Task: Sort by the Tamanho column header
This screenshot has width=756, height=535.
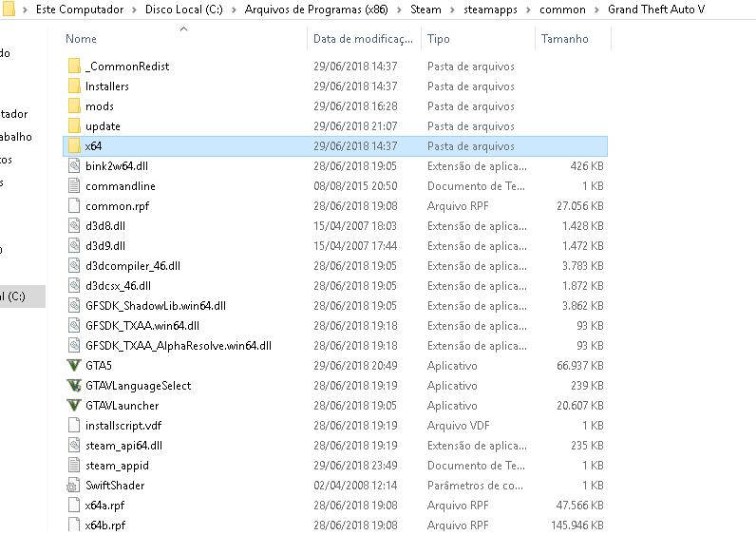Action: tap(564, 39)
